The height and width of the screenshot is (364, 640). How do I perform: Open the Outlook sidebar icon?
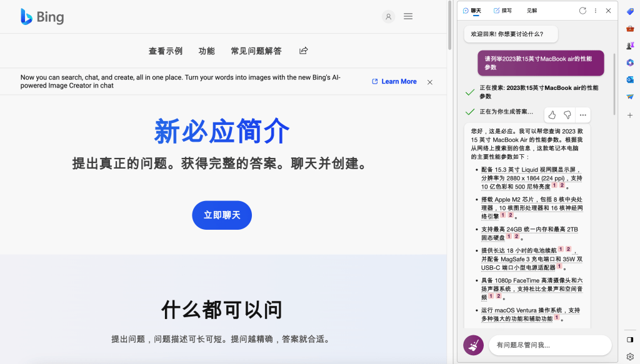(x=630, y=79)
